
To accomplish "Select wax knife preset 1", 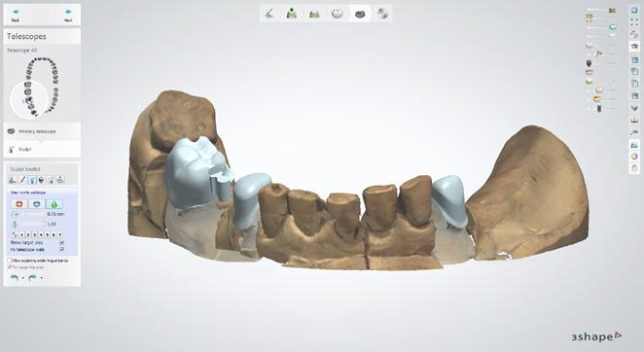I will [22, 235].
